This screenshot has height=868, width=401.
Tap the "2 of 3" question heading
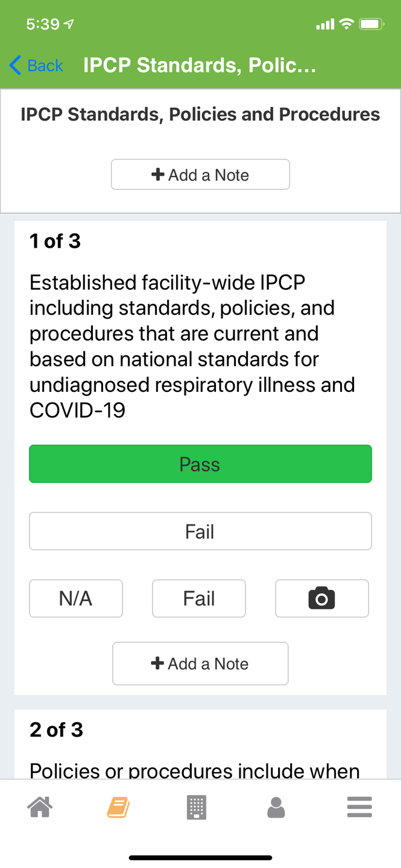tap(56, 730)
